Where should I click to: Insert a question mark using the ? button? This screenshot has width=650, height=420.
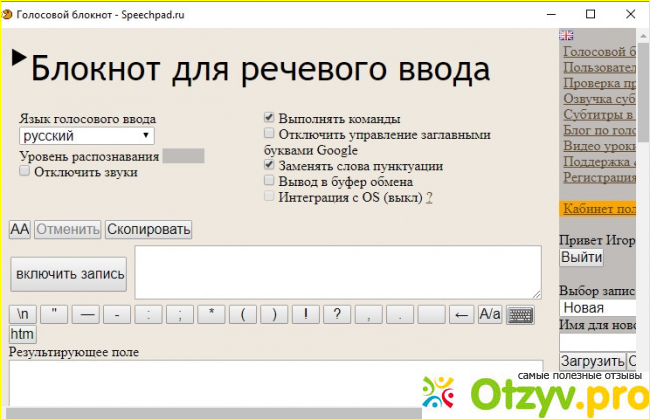pyautogui.click(x=337, y=314)
